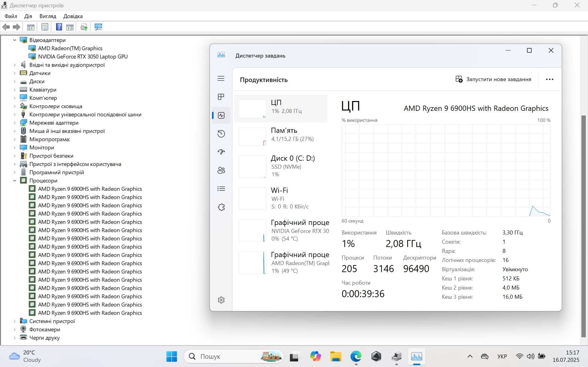588x367 pixels.
Task: Open the Довідка menu
Action: 73,16
